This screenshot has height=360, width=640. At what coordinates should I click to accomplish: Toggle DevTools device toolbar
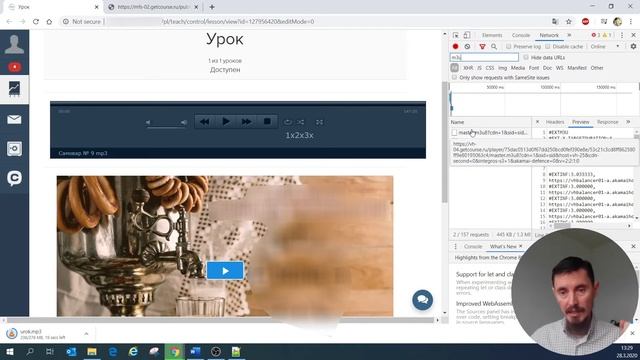coord(467,35)
